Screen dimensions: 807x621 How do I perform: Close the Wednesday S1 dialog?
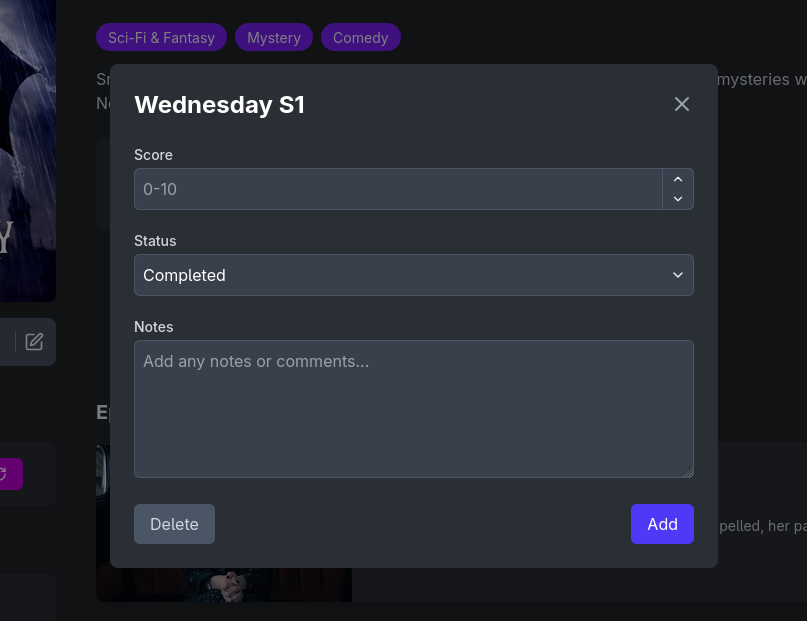point(682,104)
